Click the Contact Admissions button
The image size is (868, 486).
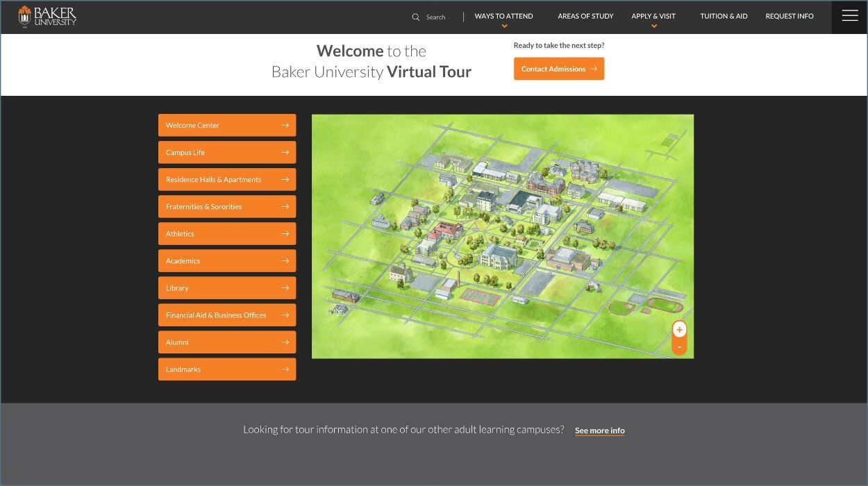(x=559, y=69)
